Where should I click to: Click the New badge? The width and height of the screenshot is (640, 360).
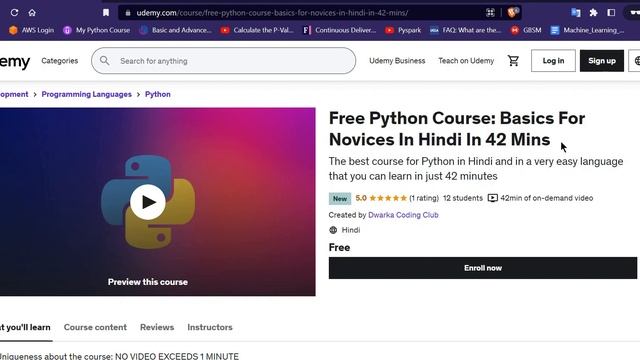pos(340,199)
